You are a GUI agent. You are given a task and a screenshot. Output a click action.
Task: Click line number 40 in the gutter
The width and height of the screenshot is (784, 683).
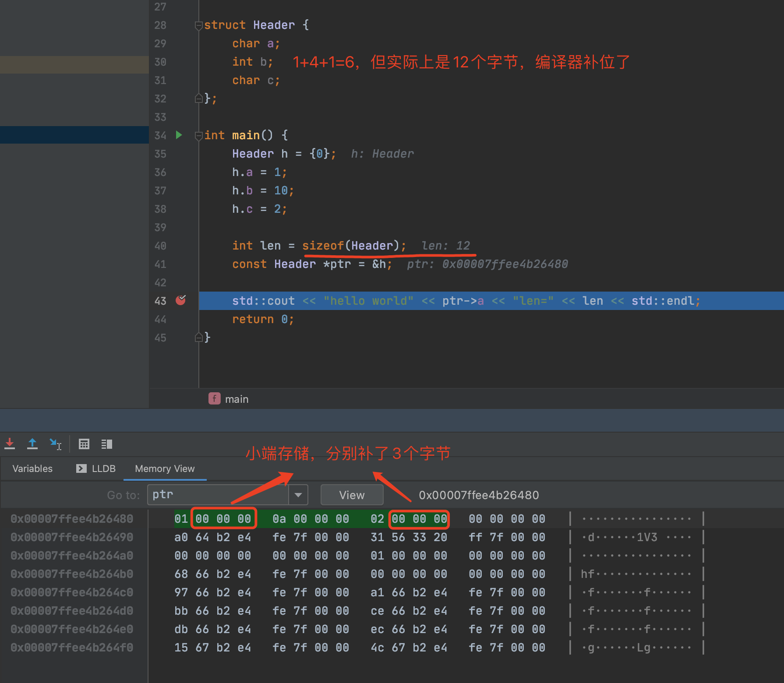[x=160, y=246]
